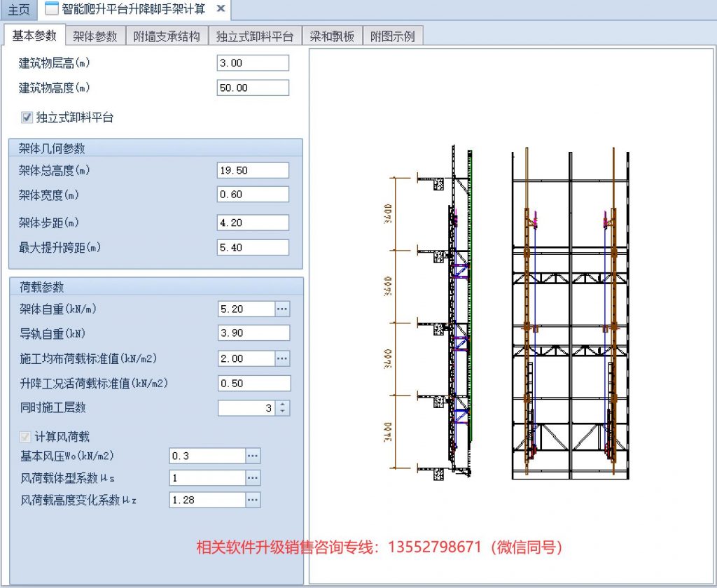
Task: Click the 架体几何参数 group header
Action: pos(155,148)
